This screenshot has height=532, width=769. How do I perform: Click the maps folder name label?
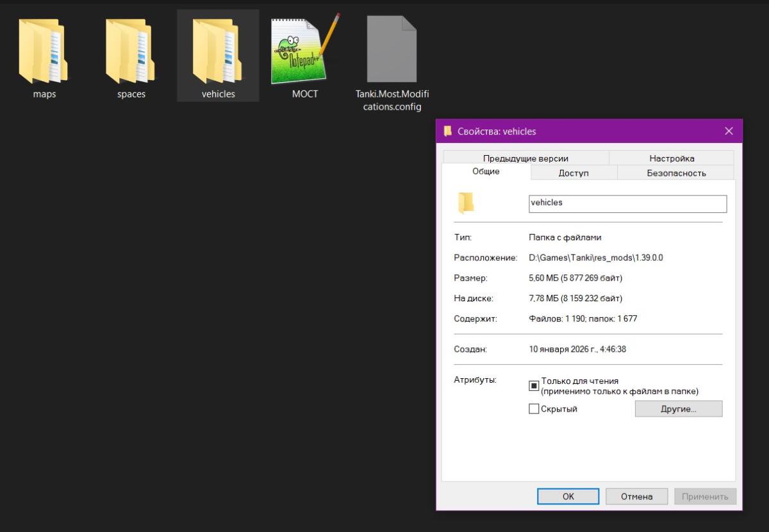(x=44, y=94)
